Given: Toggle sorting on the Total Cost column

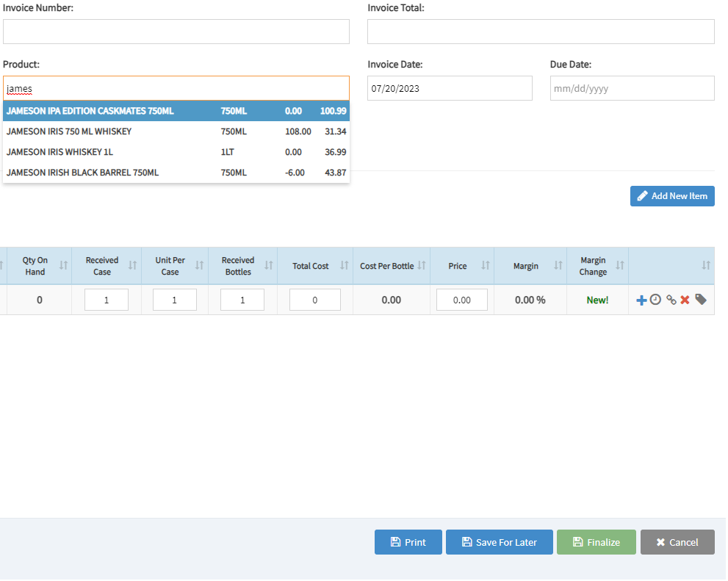Looking at the screenshot, I should point(310,266).
